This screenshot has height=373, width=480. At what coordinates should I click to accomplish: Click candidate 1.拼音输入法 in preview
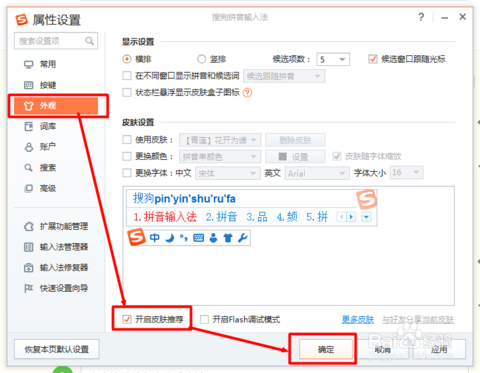coord(165,217)
